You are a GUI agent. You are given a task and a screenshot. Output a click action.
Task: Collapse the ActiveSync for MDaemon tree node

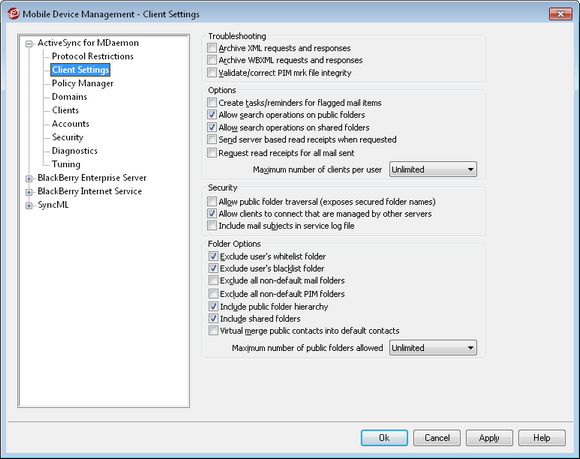click(x=29, y=44)
